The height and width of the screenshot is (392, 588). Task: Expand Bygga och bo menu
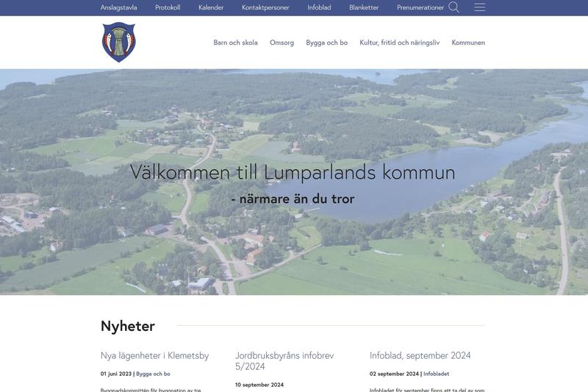(326, 43)
